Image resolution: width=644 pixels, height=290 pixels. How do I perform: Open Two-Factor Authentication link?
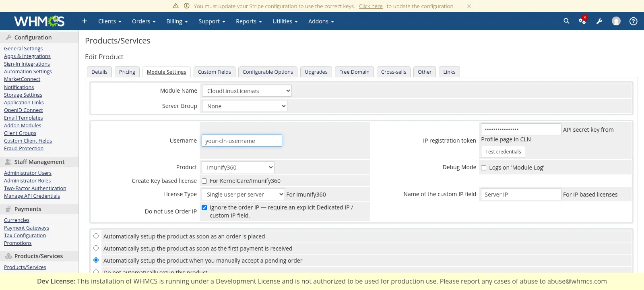pyautogui.click(x=35, y=188)
